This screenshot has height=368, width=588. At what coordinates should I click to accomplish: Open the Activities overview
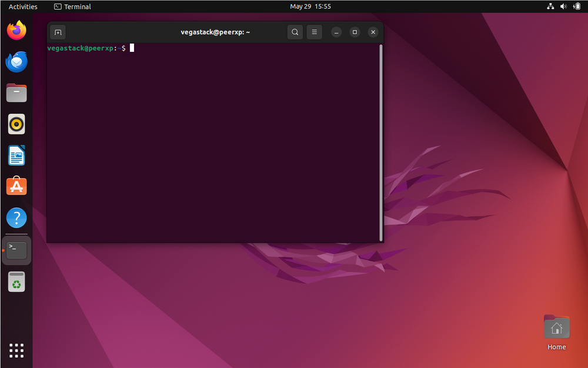coord(23,6)
